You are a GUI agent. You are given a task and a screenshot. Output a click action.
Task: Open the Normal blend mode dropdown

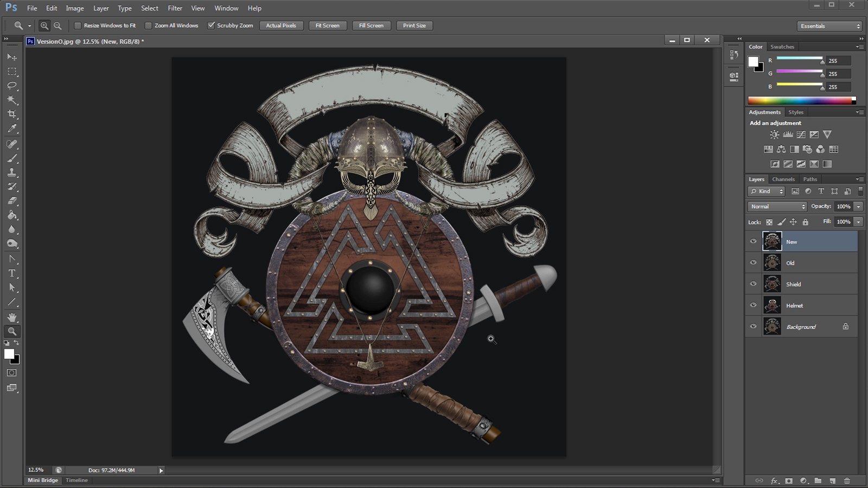(x=777, y=207)
